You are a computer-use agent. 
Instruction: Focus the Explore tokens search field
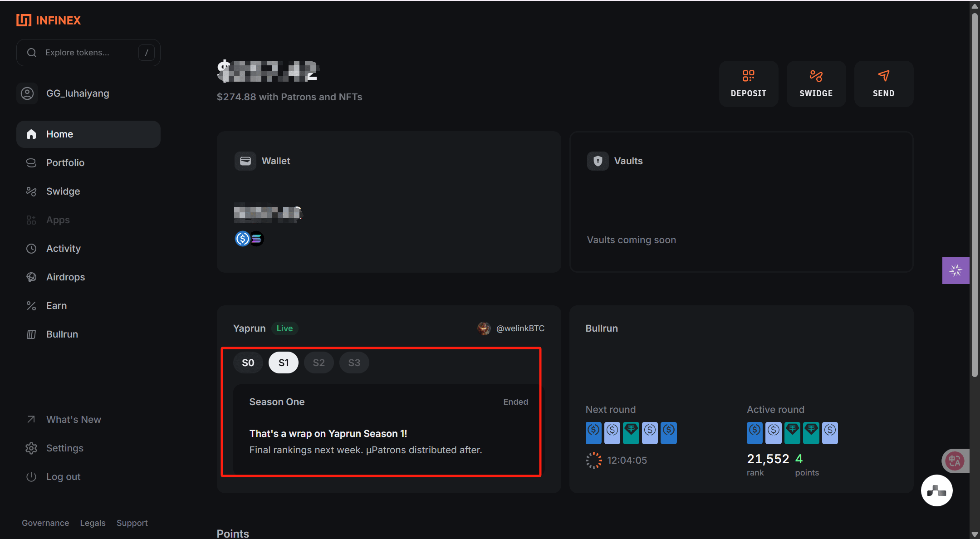pyautogui.click(x=88, y=53)
